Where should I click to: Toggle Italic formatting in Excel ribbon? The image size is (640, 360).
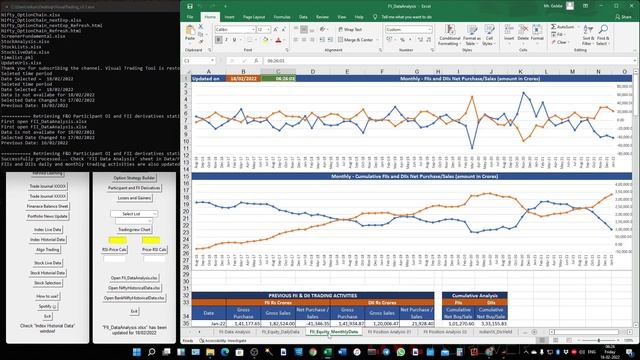tap(227, 40)
